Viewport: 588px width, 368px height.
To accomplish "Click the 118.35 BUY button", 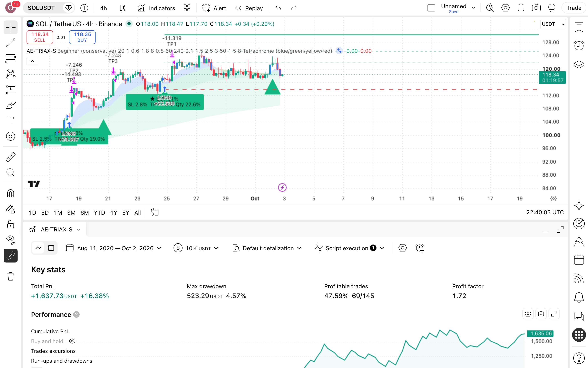I will pyautogui.click(x=82, y=37).
